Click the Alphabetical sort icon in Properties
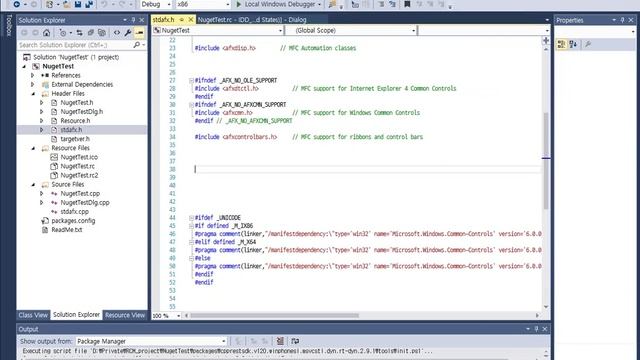 tap(573, 44)
